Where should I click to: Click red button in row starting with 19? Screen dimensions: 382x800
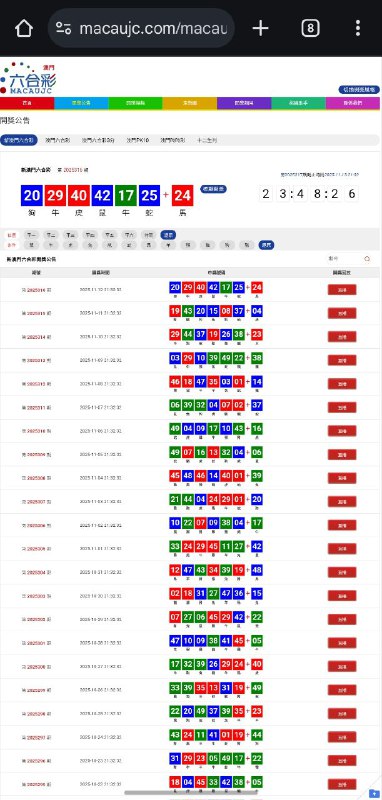point(342,313)
